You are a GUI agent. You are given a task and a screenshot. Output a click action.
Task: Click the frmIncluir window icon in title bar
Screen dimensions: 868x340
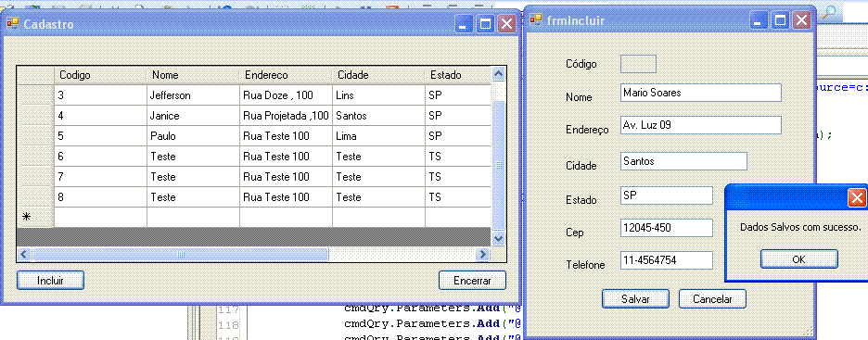click(x=536, y=20)
